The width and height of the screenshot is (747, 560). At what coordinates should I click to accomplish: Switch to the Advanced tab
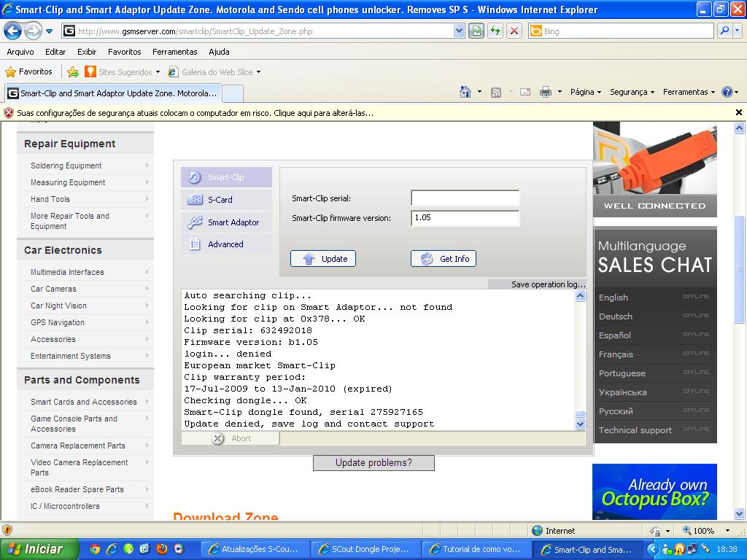click(x=226, y=244)
